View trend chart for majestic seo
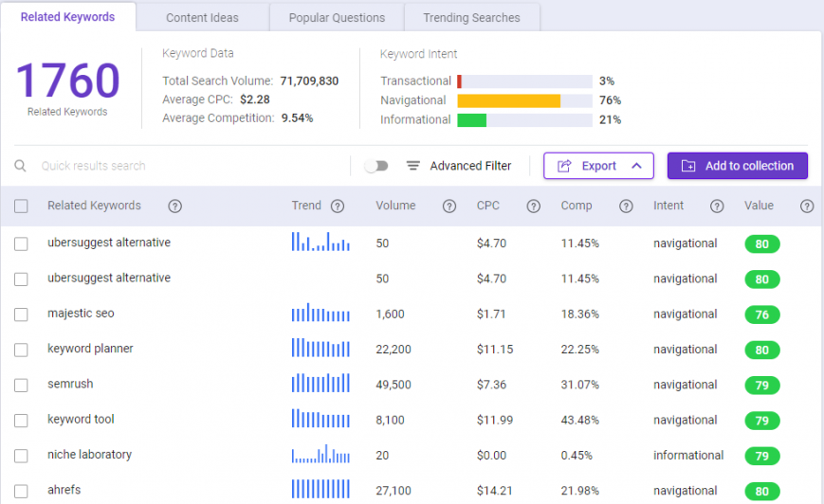The width and height of the screenshot is (824, 504). click(320, 313)
